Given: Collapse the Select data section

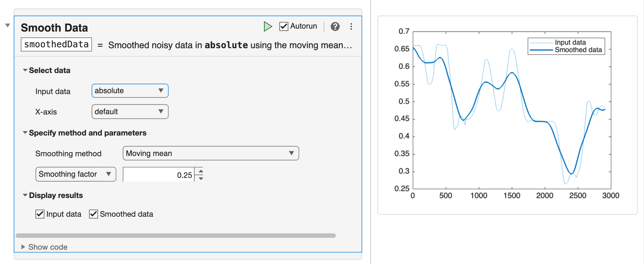Looking at the screenshot, I should [25, 70].
